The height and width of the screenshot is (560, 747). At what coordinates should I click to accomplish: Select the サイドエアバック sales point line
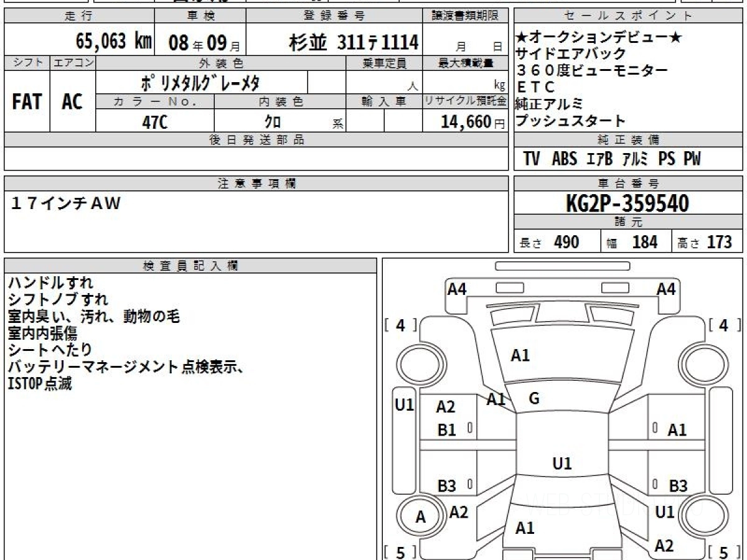pyautogui.click(x=571, y=55)
